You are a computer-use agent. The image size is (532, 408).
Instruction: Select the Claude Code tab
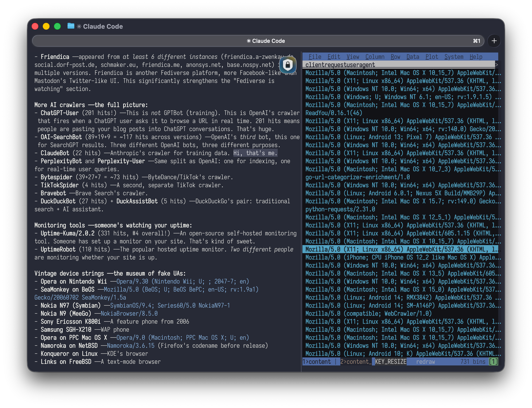[258, 41]
